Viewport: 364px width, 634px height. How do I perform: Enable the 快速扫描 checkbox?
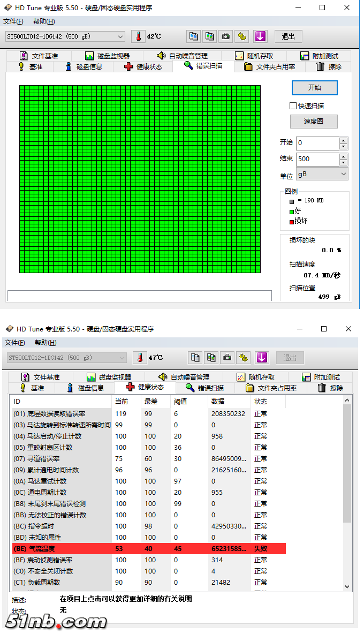pyautogui.click(x=293, y=106)
